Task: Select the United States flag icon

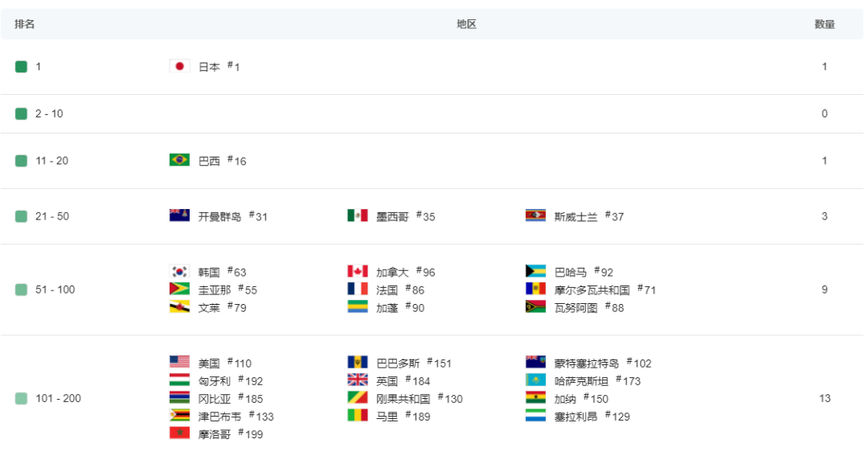Action: (179, 363)
